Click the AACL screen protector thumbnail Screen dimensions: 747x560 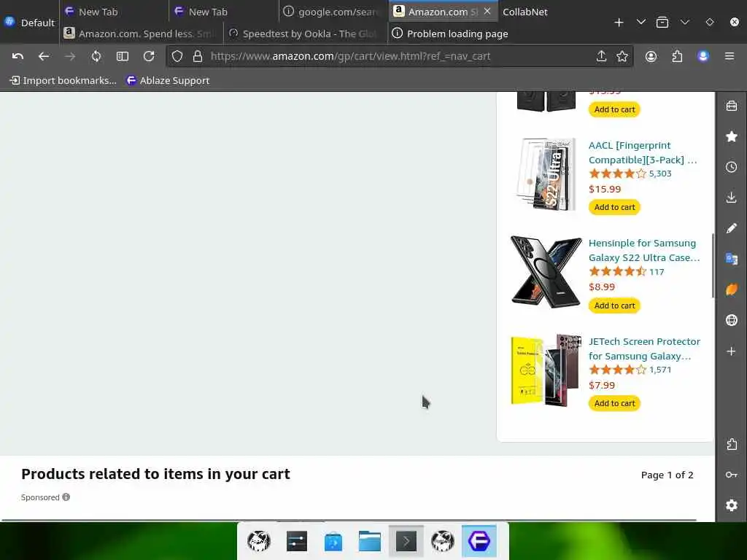[x=546, y=174]
